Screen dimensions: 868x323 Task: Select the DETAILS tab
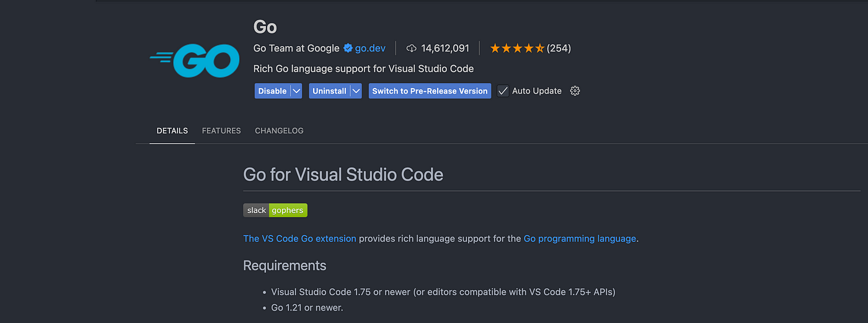pyautogui.click(x=172, y=131)
